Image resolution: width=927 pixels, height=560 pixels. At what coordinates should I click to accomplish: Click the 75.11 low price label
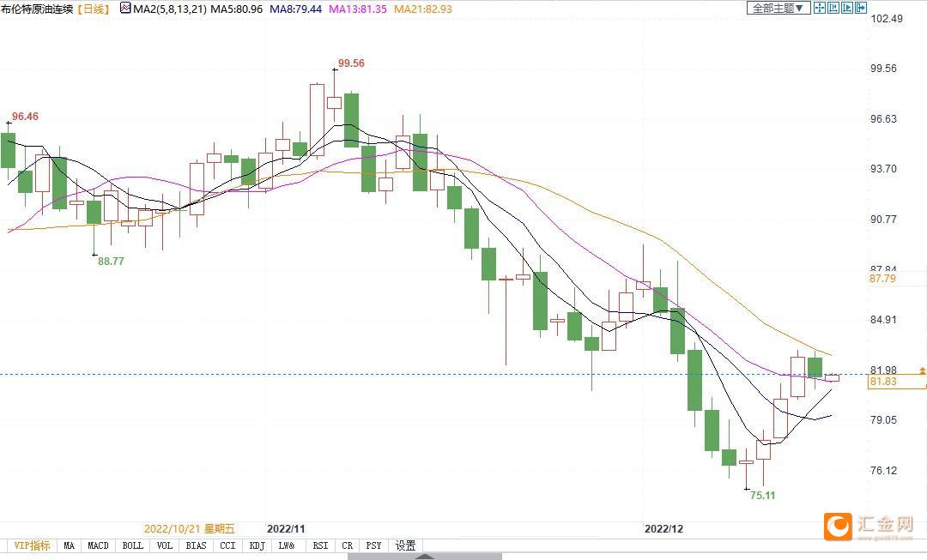(x=763, y=496)
